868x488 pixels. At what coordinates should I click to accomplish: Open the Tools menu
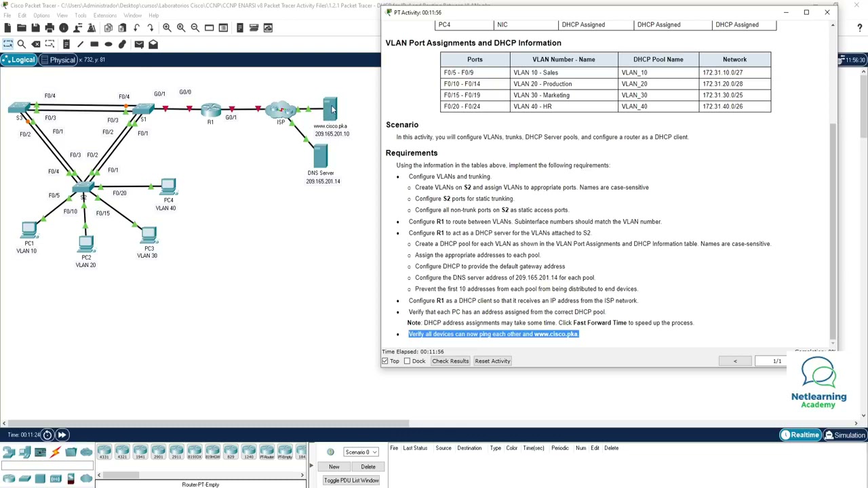click(x=81, y=16)
